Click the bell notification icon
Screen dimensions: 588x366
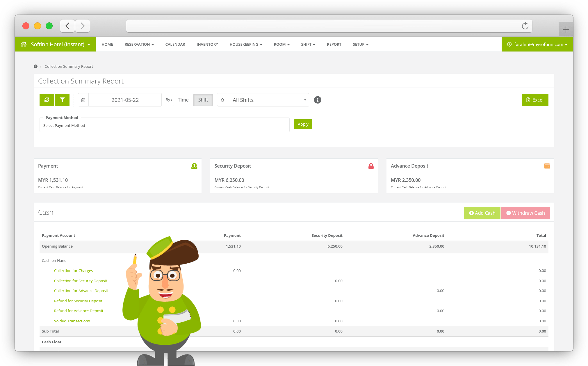[222, 100]
